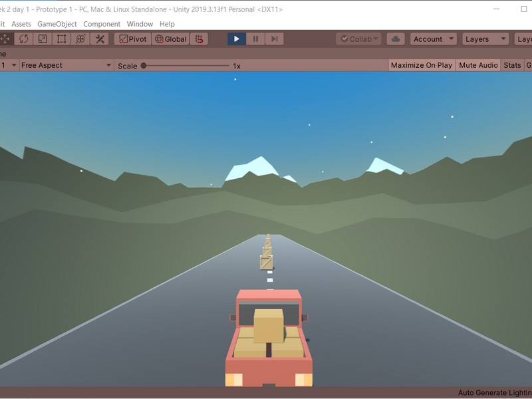The width and height of the screenshot is (532, 399).
Task: Select the Scale tool
Action: point(41,39)
